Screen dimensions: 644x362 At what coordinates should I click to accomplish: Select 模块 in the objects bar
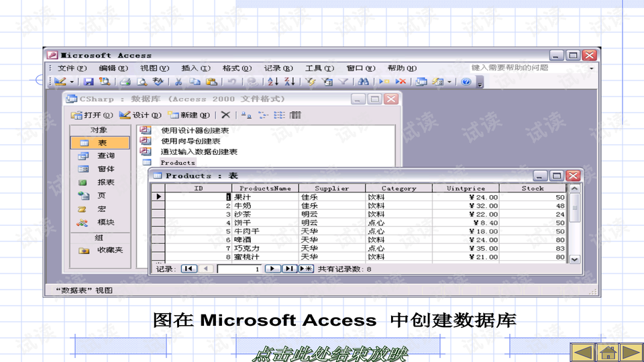100,223
